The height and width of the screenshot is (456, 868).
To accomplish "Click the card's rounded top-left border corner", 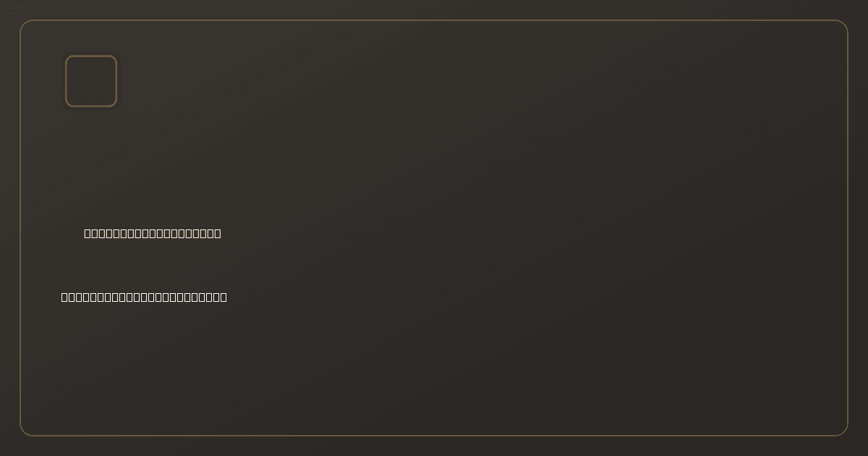I will [24, 24].
